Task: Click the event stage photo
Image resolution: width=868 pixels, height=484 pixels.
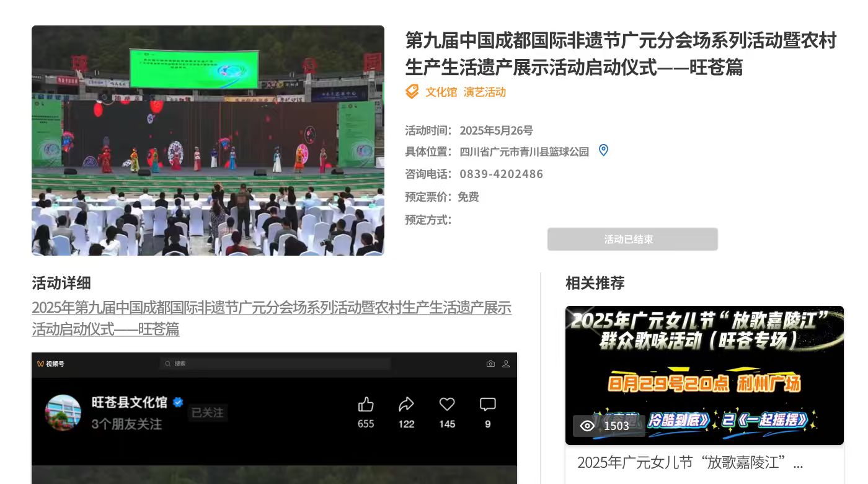Action: tap(208, 140)
